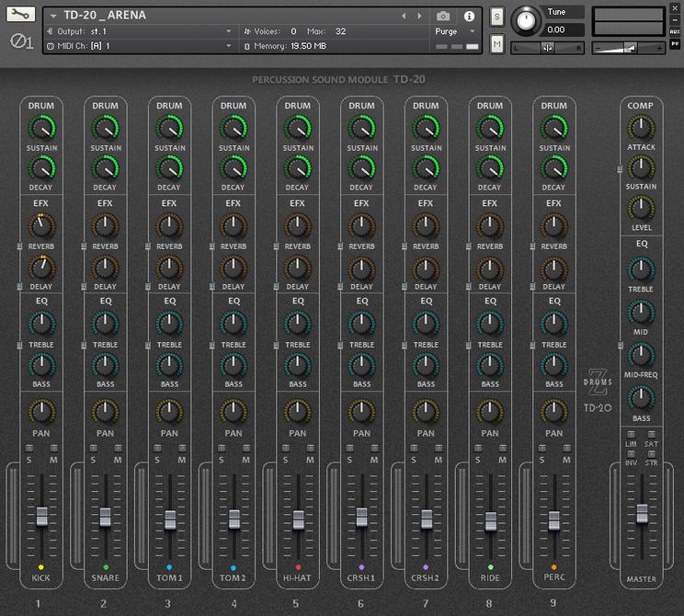This screenshot has width=684, height=616.
Task: Click the header volume slider
Action: [629, 48]
